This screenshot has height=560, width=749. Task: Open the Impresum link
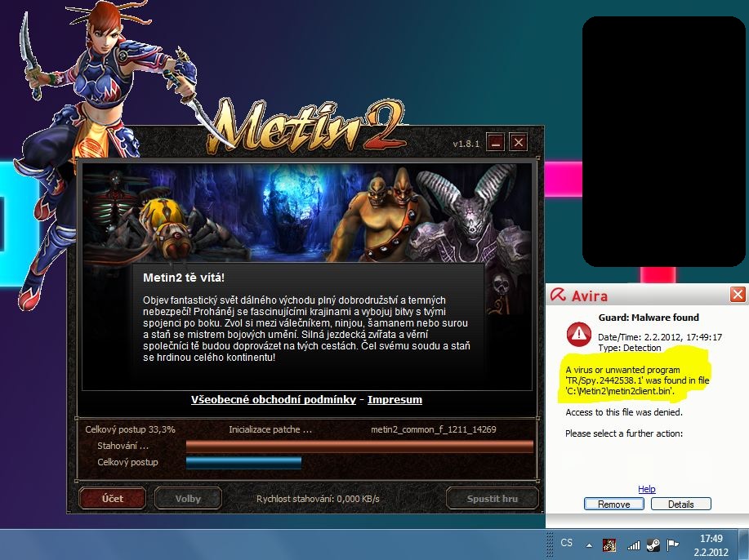tap(395, 399)
